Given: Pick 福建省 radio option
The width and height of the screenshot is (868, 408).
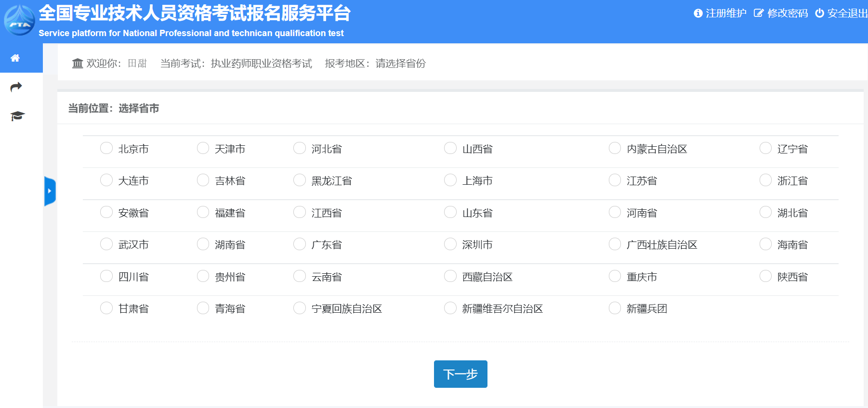Looking at the screenshot, I should (x=203, y=212).
